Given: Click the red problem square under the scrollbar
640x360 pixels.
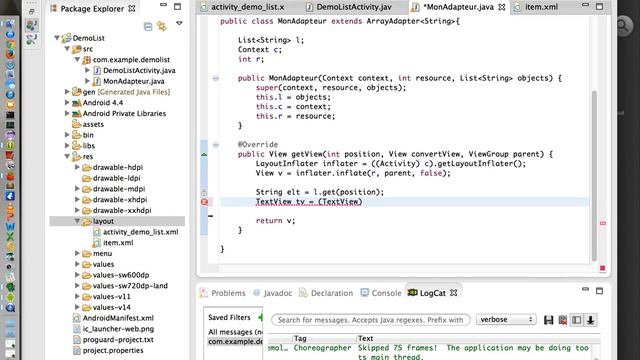Looking at the screenshot, I should click(x=602, y=268).
